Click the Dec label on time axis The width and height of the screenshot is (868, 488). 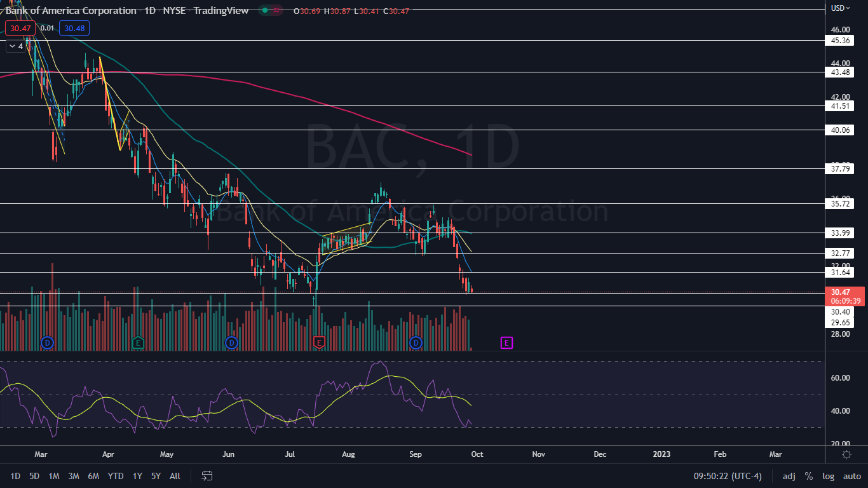click(x=600, y=454)
